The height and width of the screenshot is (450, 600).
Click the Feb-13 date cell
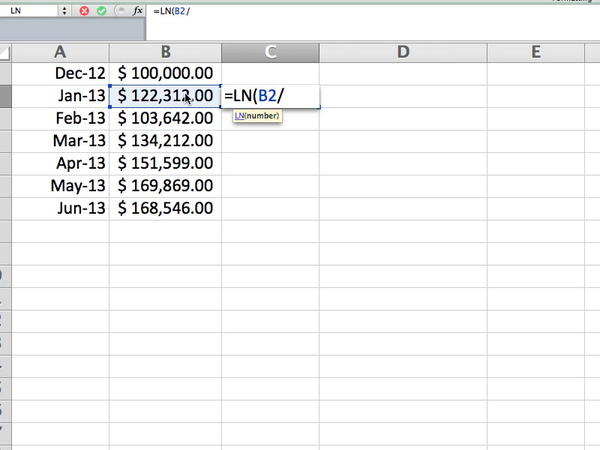point(60,119)
